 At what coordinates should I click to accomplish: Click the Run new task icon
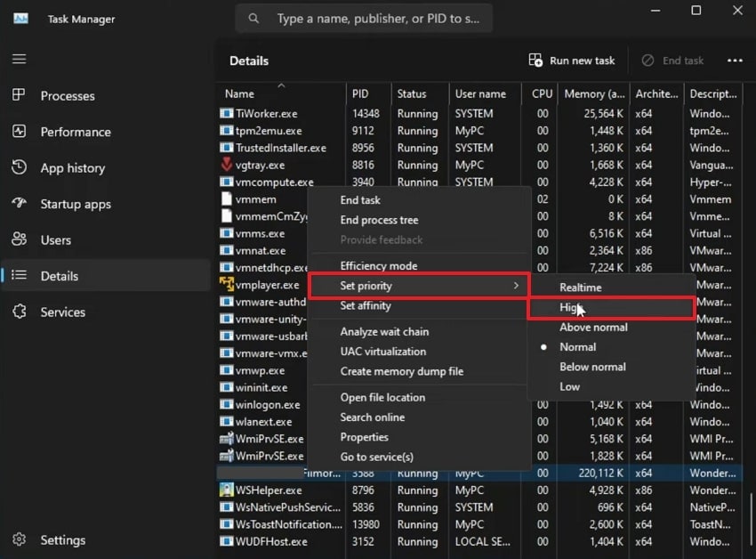coord(535,61)
